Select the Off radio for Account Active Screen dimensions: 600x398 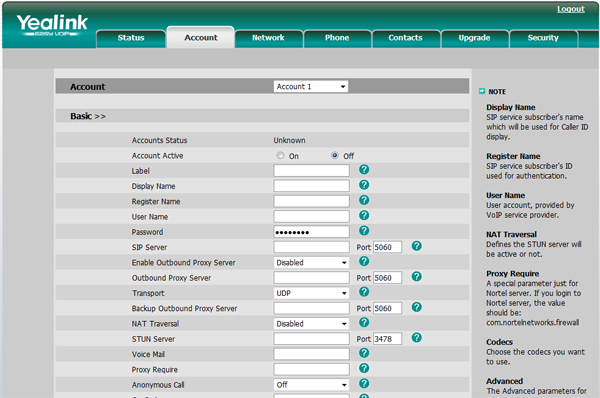(335, 155)
